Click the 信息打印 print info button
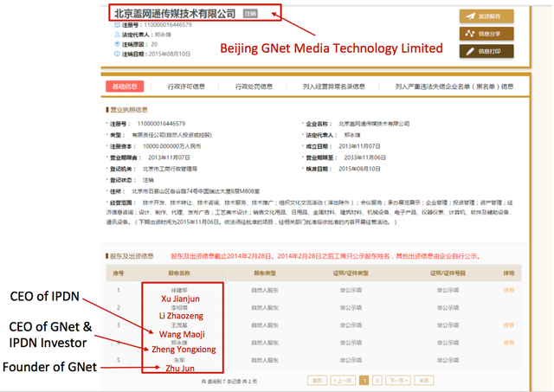554x392 pixels. tap(486, 51)
